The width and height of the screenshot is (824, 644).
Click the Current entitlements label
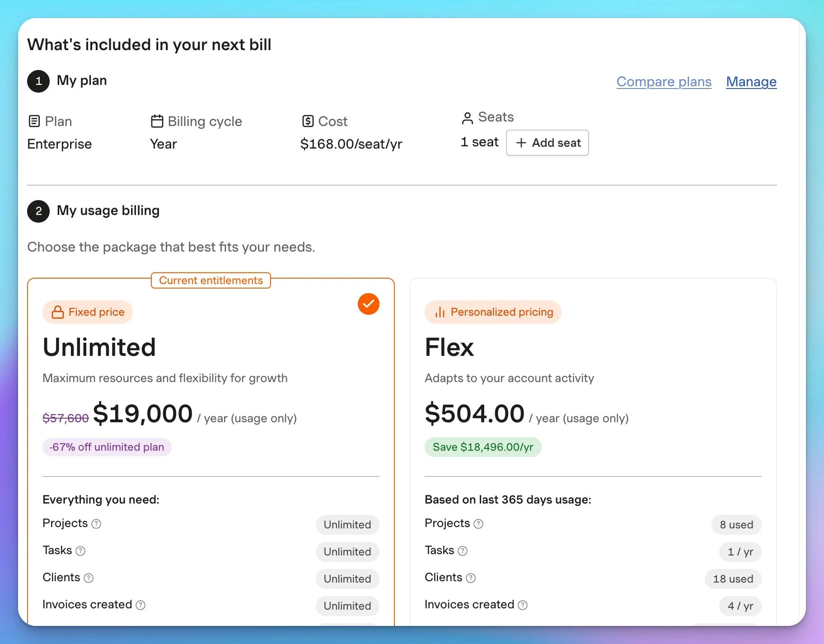point(211,280)
